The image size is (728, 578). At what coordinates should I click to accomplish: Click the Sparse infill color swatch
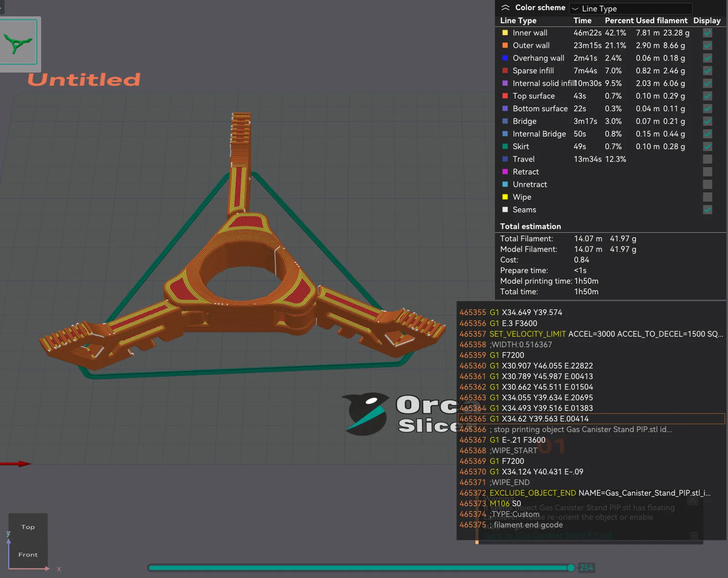tap(505, 71)
